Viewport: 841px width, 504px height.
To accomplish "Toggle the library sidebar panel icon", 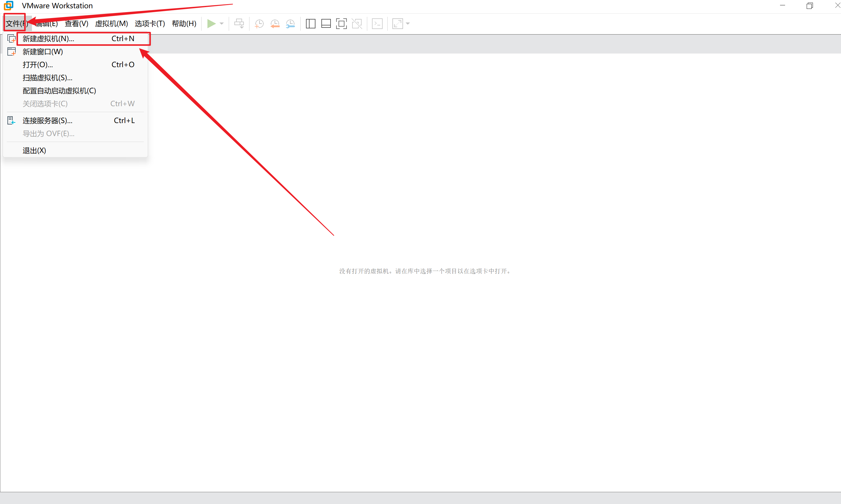I will tap(311, 24).
